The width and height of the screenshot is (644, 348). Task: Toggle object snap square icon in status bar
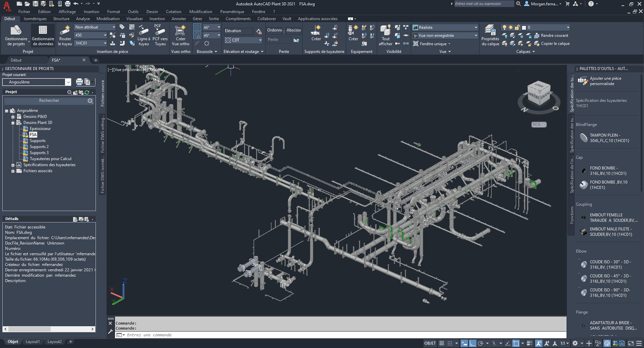coord(516,343)
